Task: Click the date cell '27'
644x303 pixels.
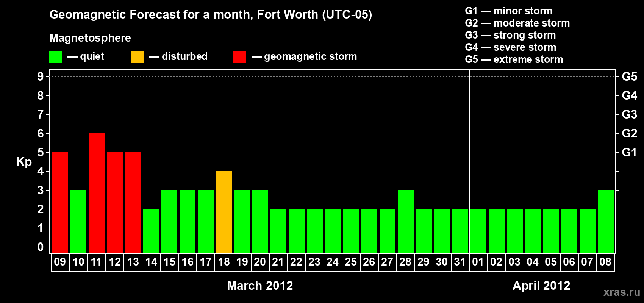Action: (388, 262)
